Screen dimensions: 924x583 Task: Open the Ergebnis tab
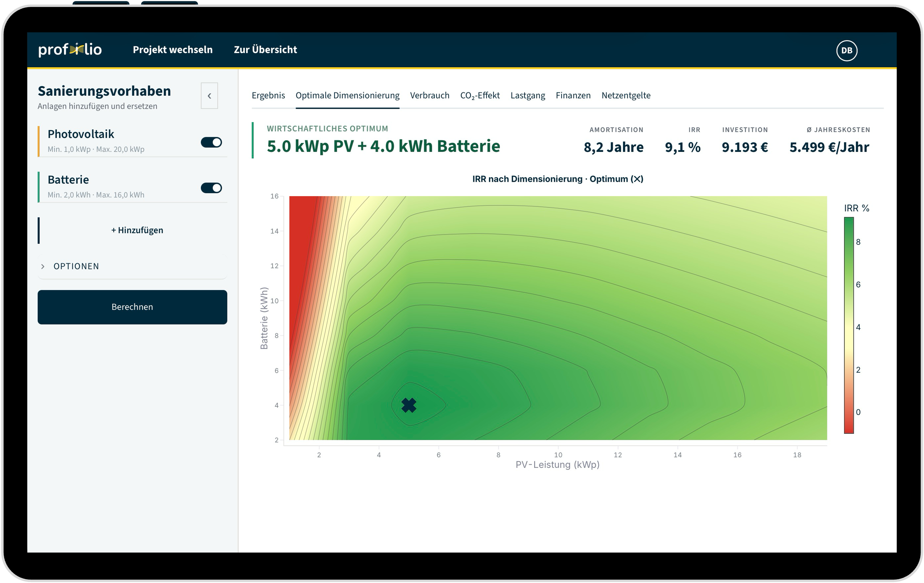268,95
